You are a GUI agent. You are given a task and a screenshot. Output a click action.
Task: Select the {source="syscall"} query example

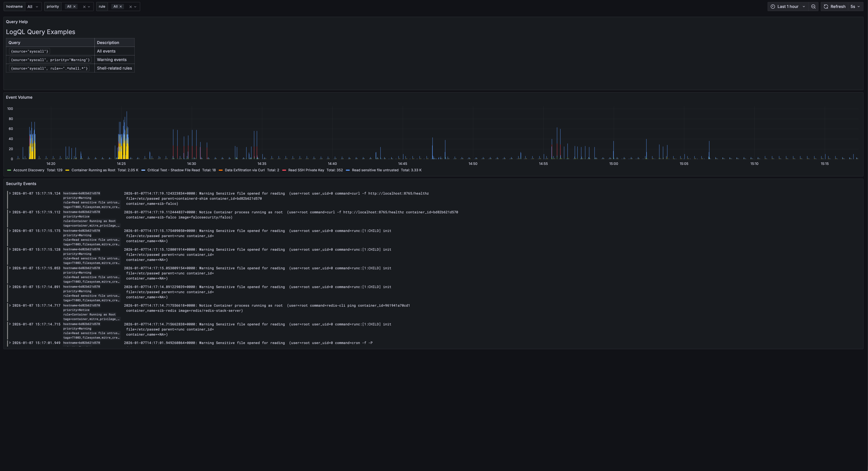pyautogui.click(x=29, y=51)
